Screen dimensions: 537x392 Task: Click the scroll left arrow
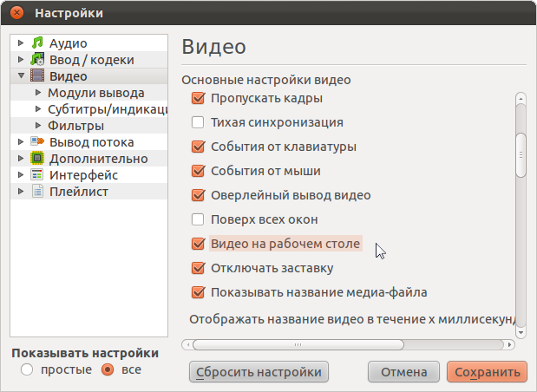pos(187,345)
